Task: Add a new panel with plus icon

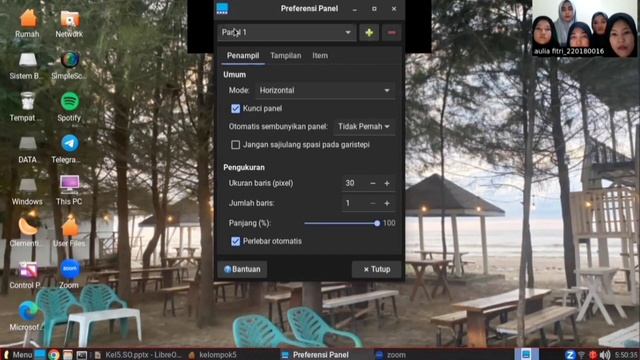Action: tap(369, 33)
